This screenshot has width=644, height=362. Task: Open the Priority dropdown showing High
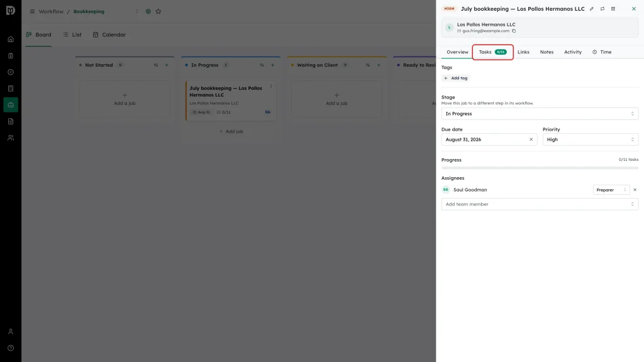coord(590,140)
